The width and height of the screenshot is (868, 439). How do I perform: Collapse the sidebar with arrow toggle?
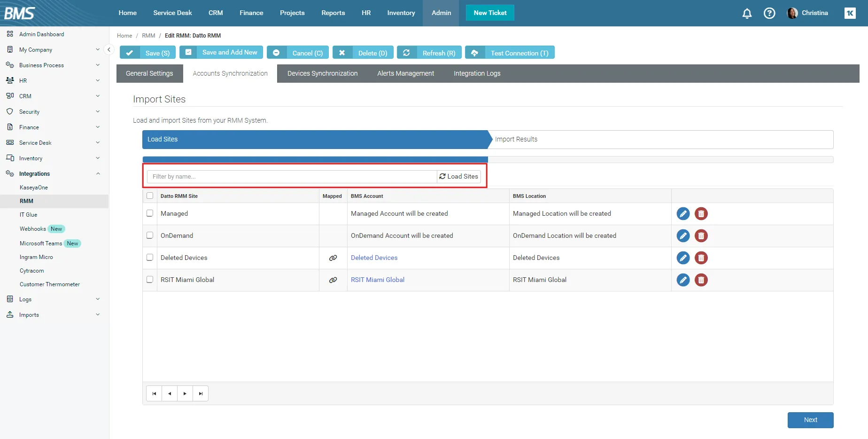[108, 49]
